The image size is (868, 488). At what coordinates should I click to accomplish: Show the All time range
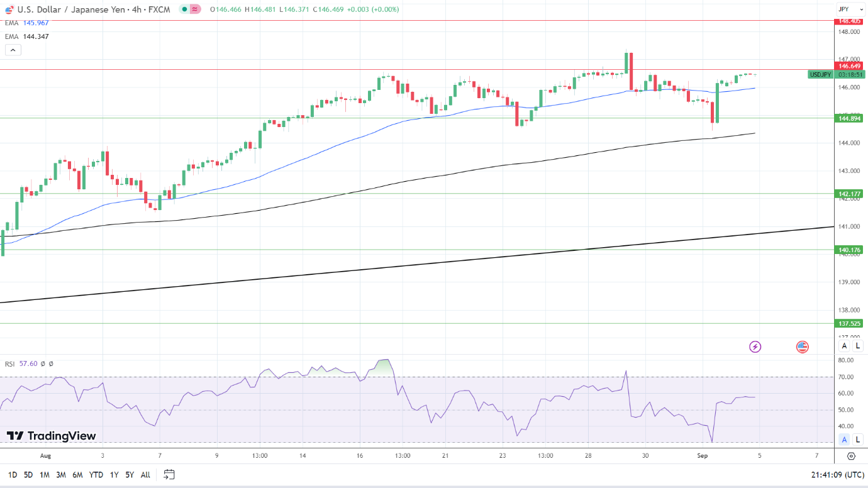[x=145, y=475]
